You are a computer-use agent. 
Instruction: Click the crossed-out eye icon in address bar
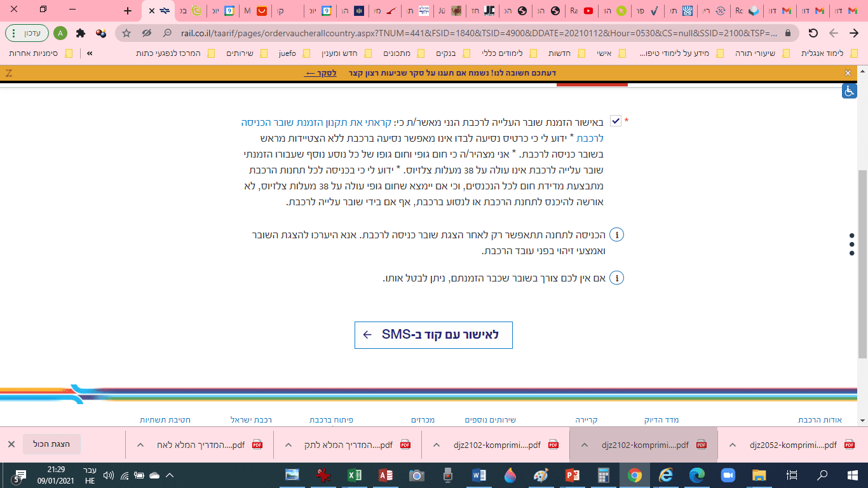coord(147,33)
